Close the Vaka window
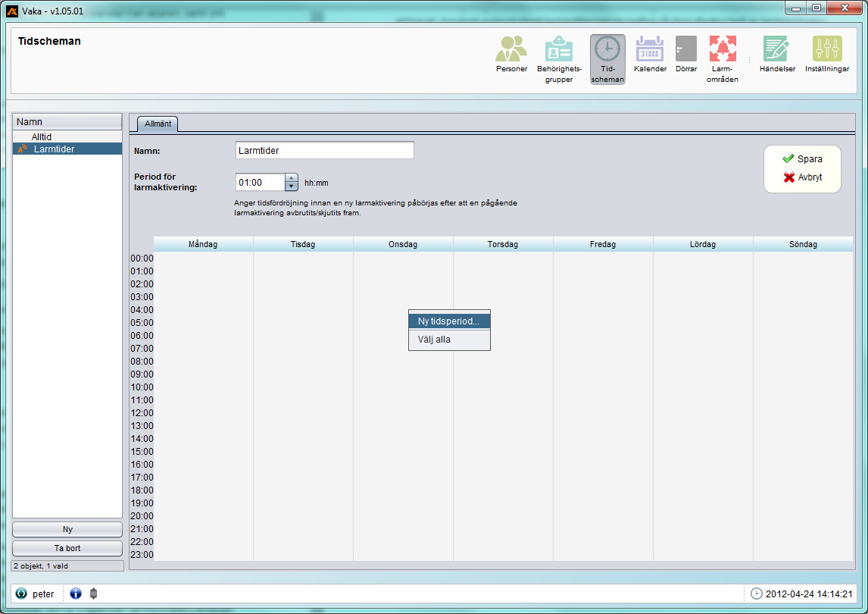 845,8
